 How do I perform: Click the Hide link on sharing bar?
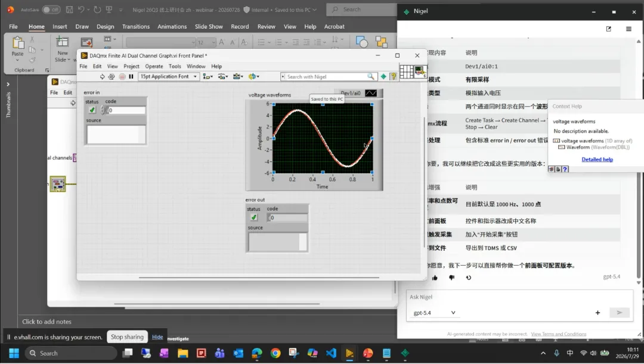[x=157, y=337]
